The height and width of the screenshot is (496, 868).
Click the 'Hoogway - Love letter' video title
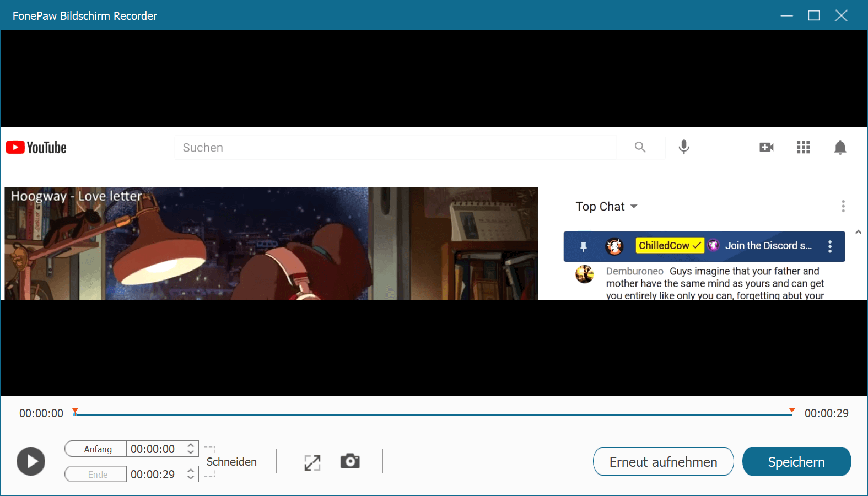point(77,196)
